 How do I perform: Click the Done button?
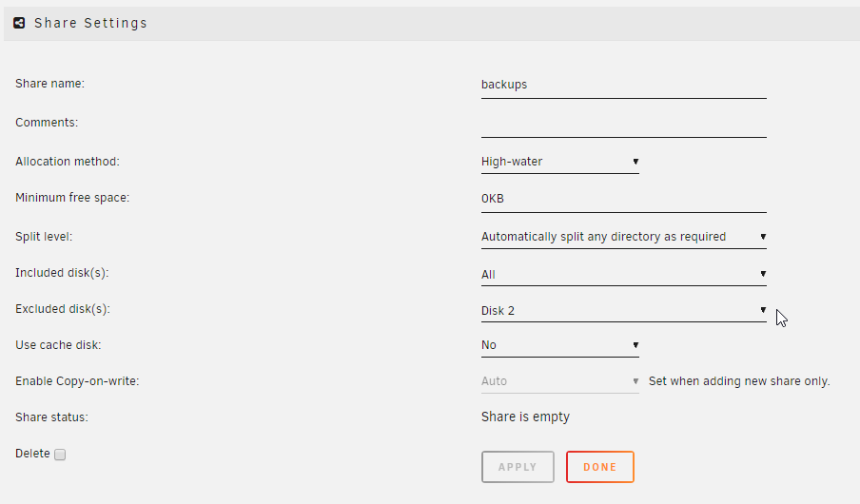600,467
